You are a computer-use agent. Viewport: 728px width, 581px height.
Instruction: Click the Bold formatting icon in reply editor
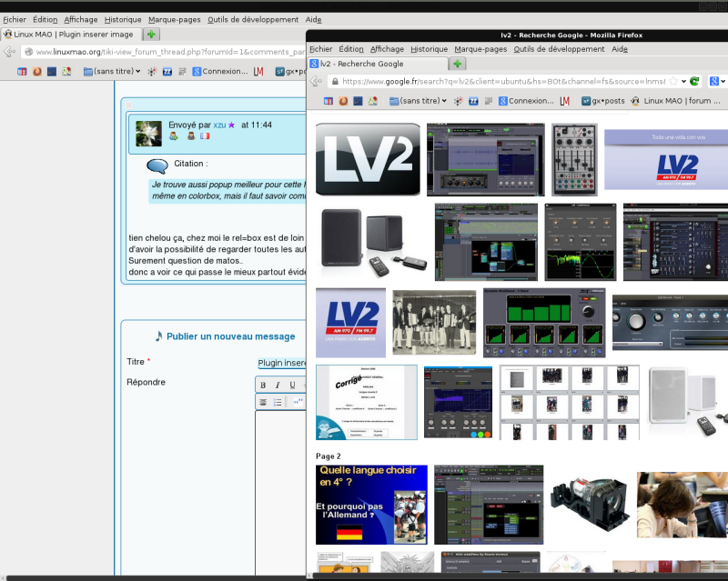(x=263, y=385)
